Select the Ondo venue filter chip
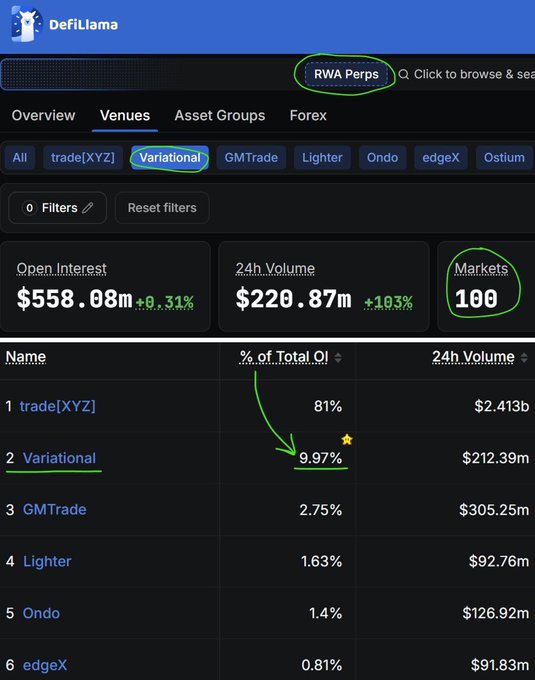 (x=382, y=157)
